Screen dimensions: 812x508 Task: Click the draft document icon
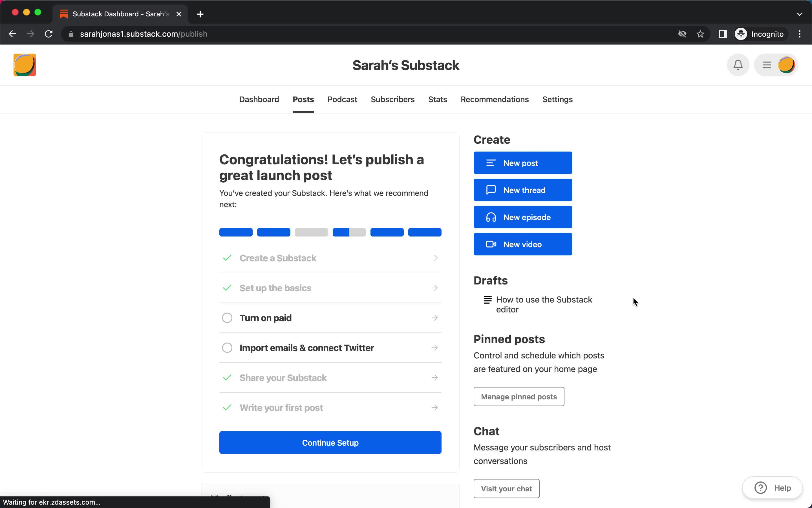[x=487, y=299]
